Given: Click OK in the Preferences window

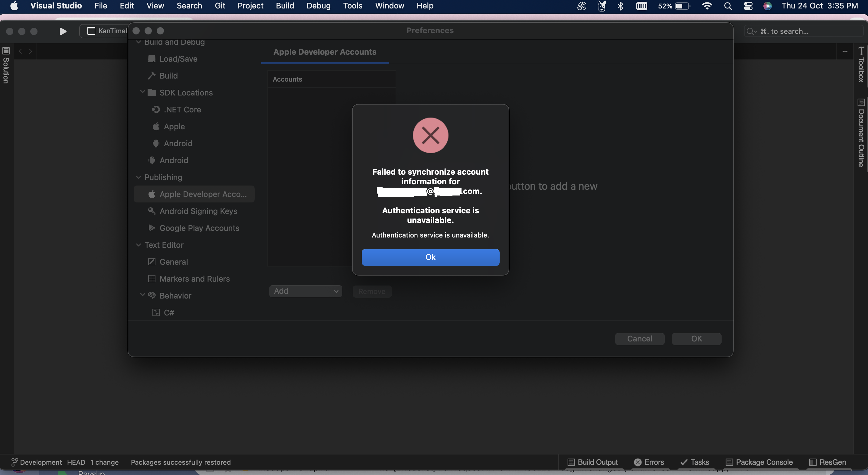Looking at the screenshot, I should click(697, 339).
